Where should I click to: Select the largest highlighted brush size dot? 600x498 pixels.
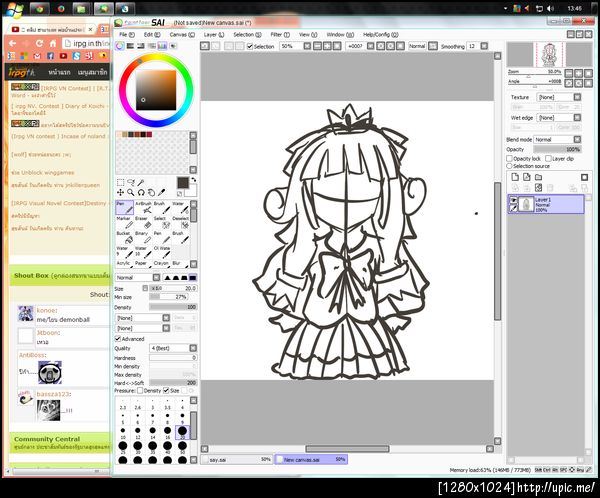pyautogui.click(x=182, y=431)
